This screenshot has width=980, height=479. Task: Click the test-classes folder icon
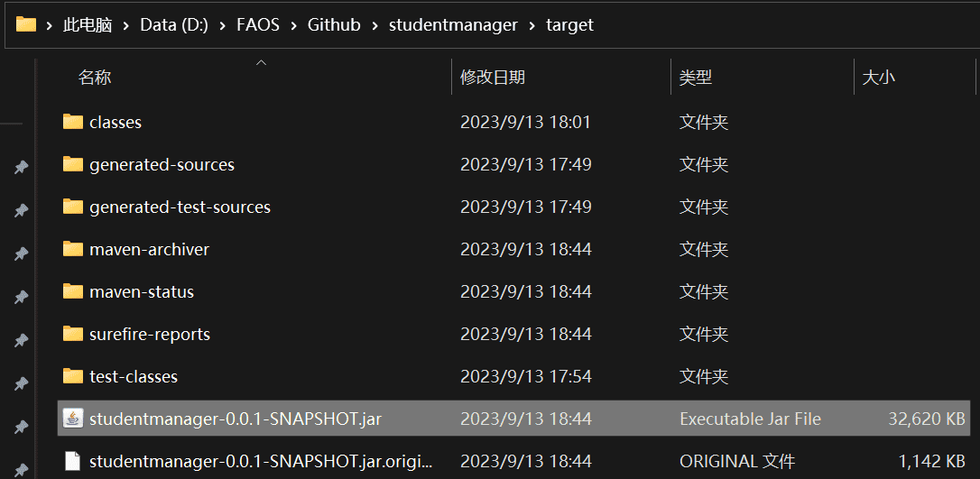73,376
